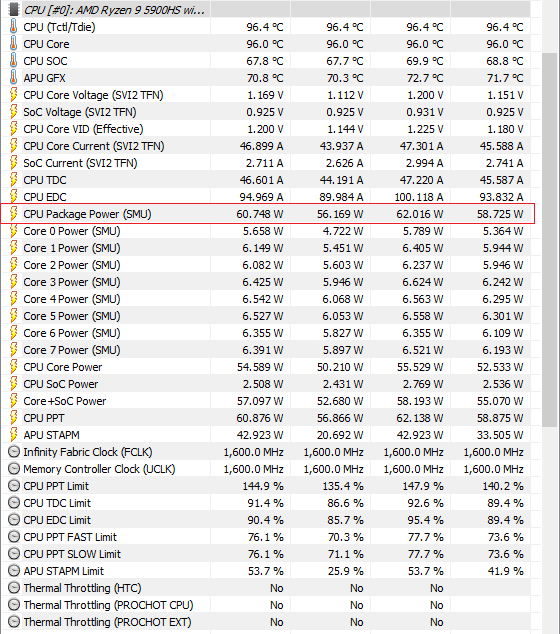Select the CPU TDC Limit label
Image resolution: width=560 pixels, height=634 pixels.
tap(57, 503)
